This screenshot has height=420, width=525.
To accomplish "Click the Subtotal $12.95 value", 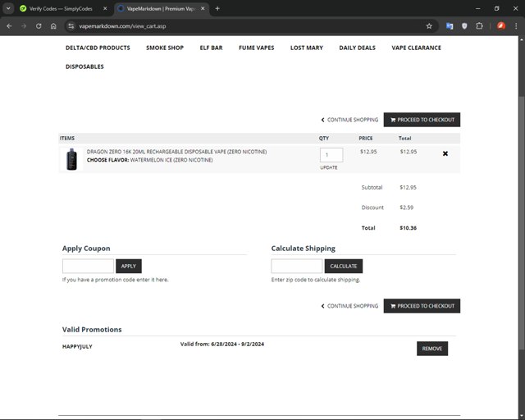I will point(409,188).
